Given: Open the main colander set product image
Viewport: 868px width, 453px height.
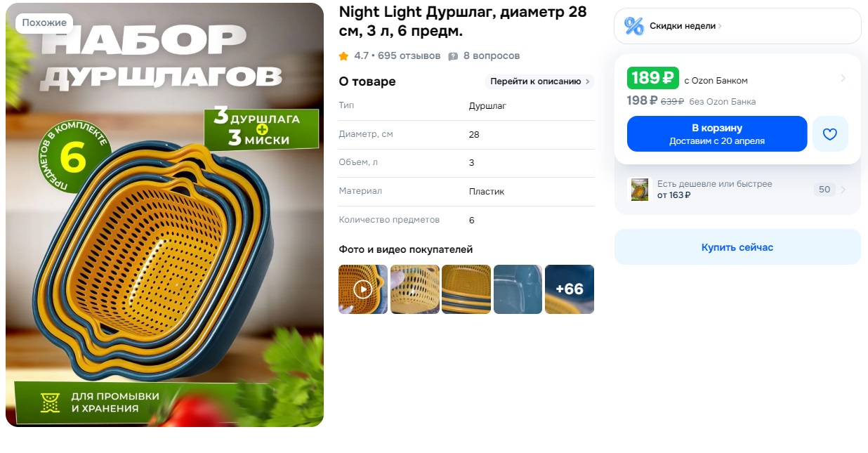Looking at the screenshot, I should pyautogui.click(x=165, y=215).
